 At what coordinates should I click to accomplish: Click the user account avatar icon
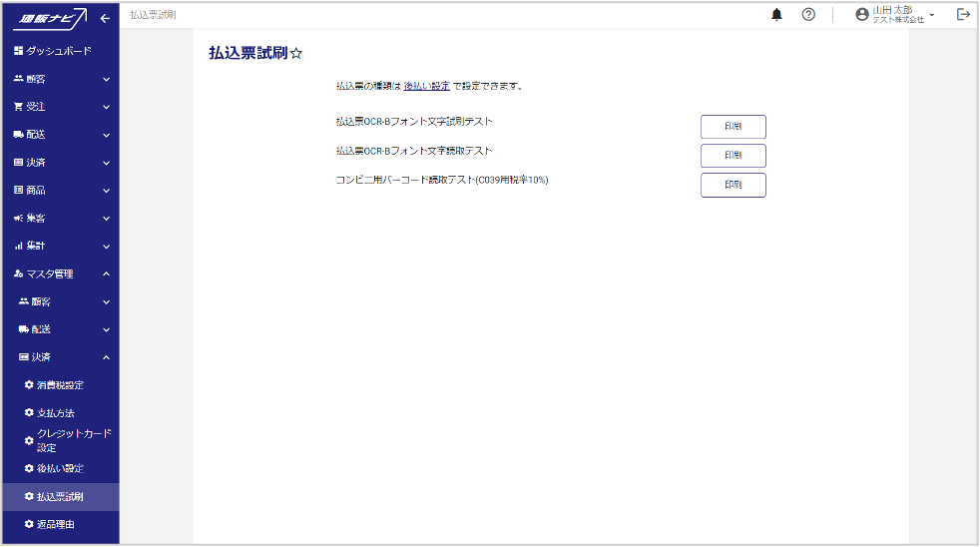(862, 15)
